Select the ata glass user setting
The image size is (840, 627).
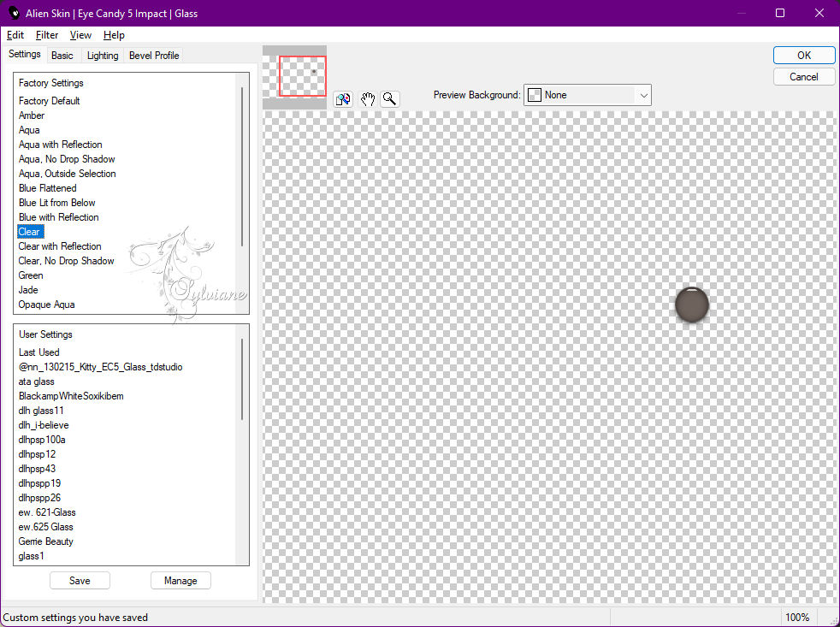tap(36, 381)
